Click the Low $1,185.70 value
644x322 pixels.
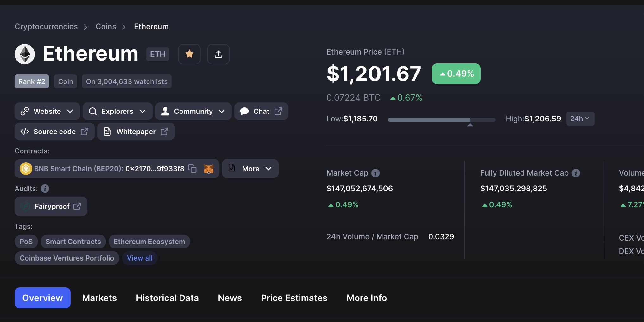tap(361, 119)
